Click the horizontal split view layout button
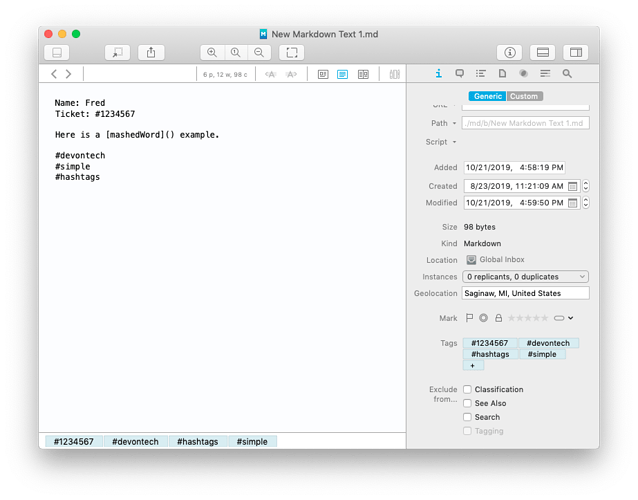This screenshot has width=638, height=500. tap(543, 52)
